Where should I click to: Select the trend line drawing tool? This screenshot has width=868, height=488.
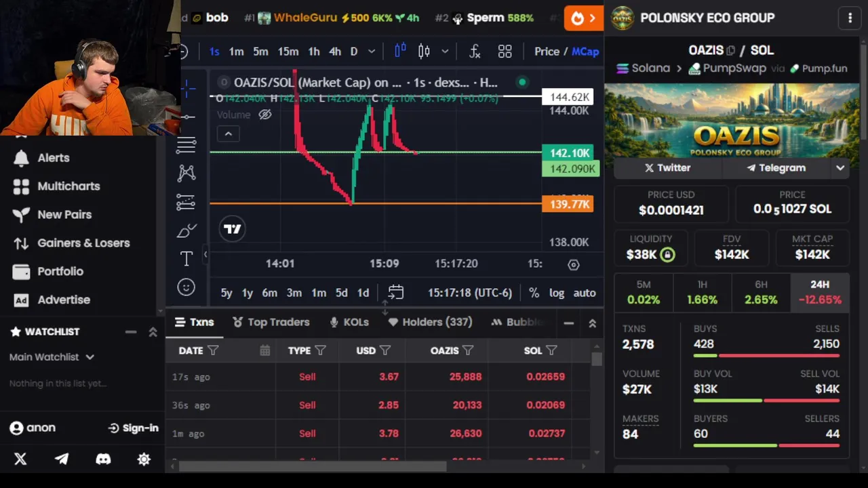coord(187,117)
